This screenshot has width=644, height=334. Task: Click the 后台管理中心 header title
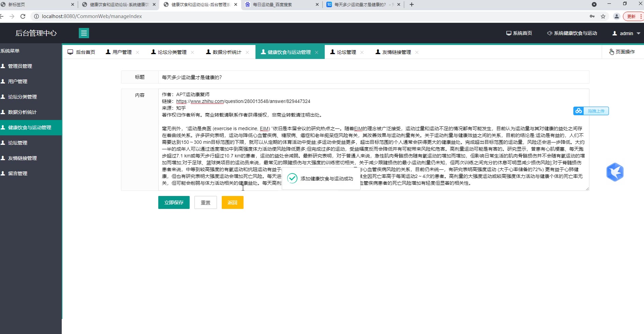(36, 33)
